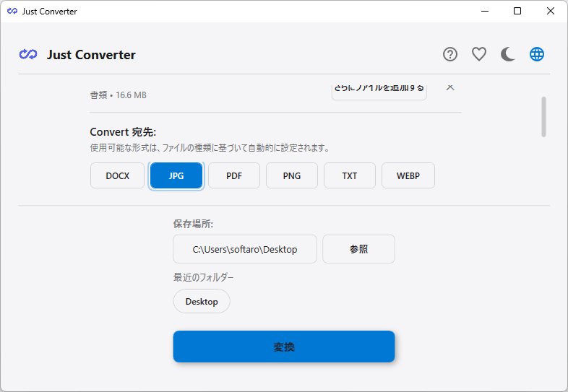This screenshot has height=392, width=568.
Task: Click the save path field C:\Users\softaro\Desktop
Action: pyautogui.click(x=245, y=249)
